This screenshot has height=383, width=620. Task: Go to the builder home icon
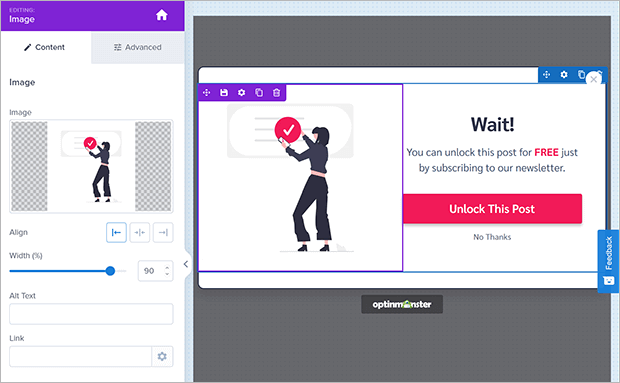161,15
